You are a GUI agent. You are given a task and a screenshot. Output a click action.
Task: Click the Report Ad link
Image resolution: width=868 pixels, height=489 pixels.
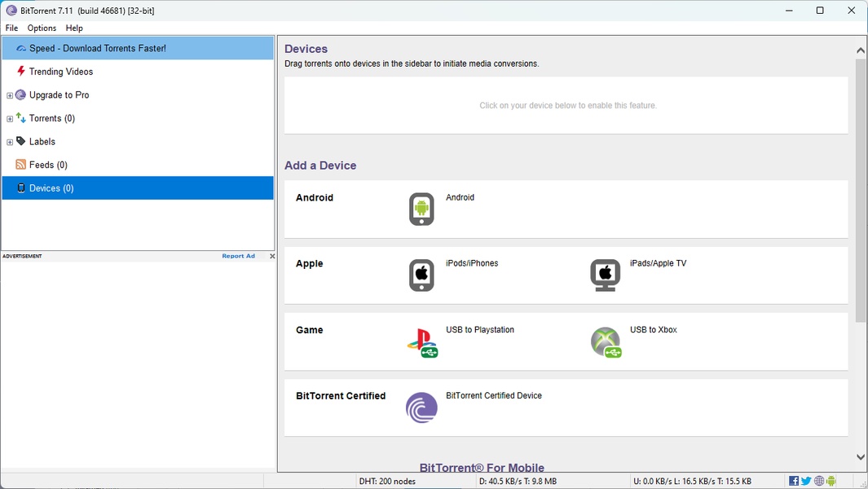click(238, 255)
